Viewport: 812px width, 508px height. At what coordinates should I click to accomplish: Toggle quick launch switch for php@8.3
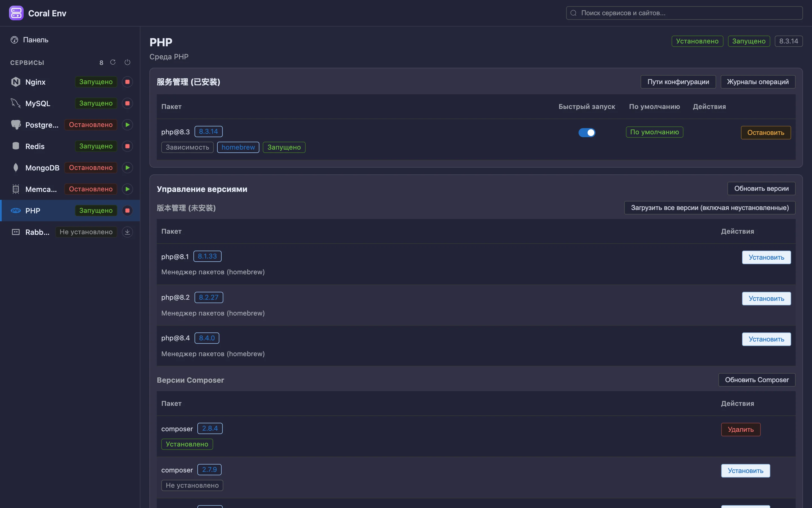(586, 133)
